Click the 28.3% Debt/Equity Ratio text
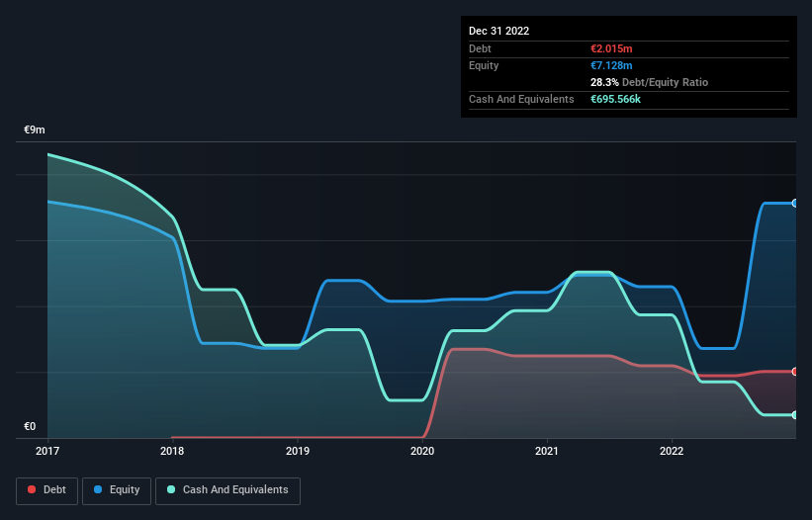 649,82
